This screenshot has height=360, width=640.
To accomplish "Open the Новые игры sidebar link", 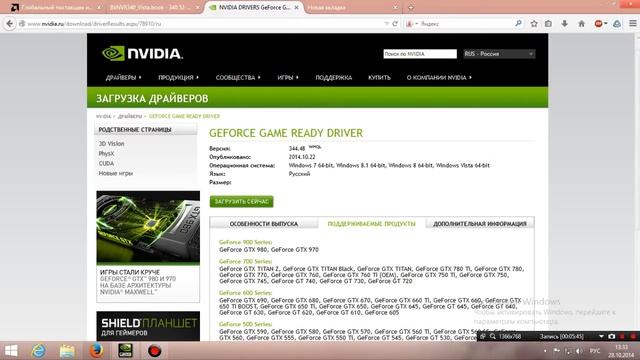I will tap(116, 173).
